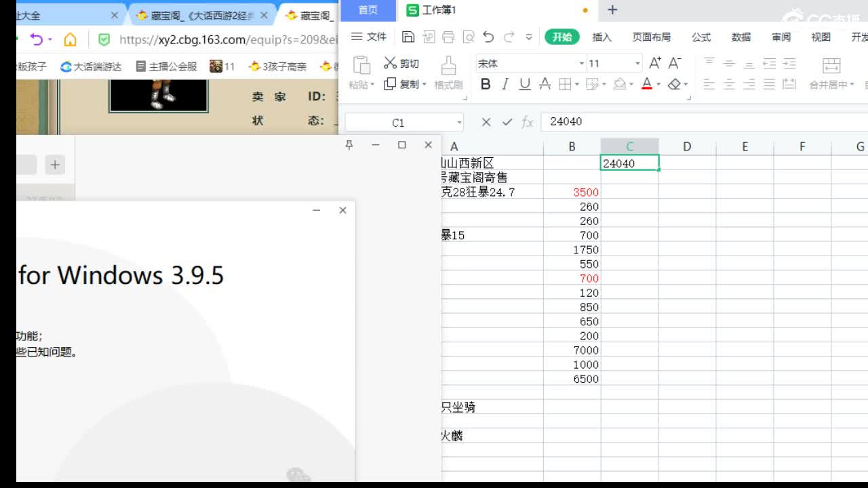The image size is (868, 488).
Task: Click the Print icon in WPS quick toolbar
Action: point(448,37)
